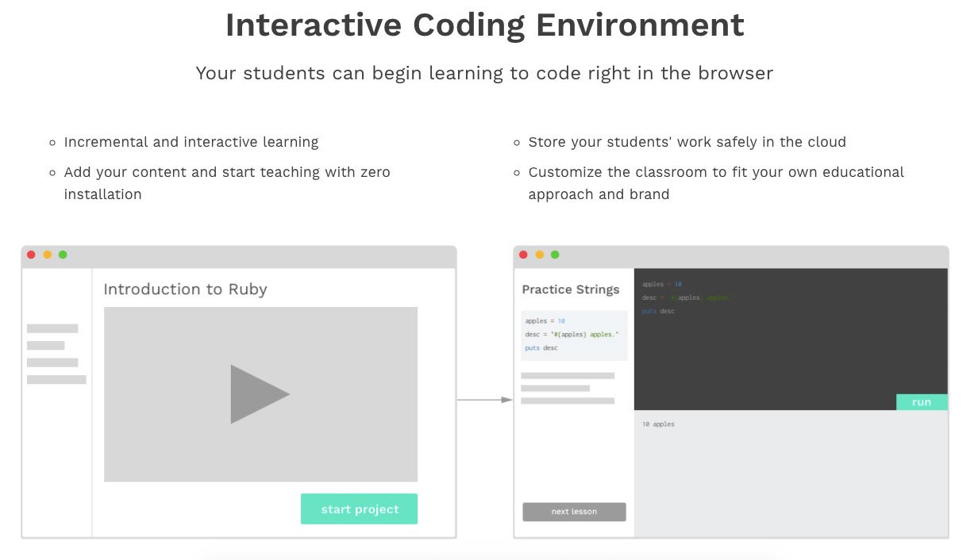This screenshot has width=978, height=560.
Task: Select the "Practice Strings" heading
Action: [570, 290]
